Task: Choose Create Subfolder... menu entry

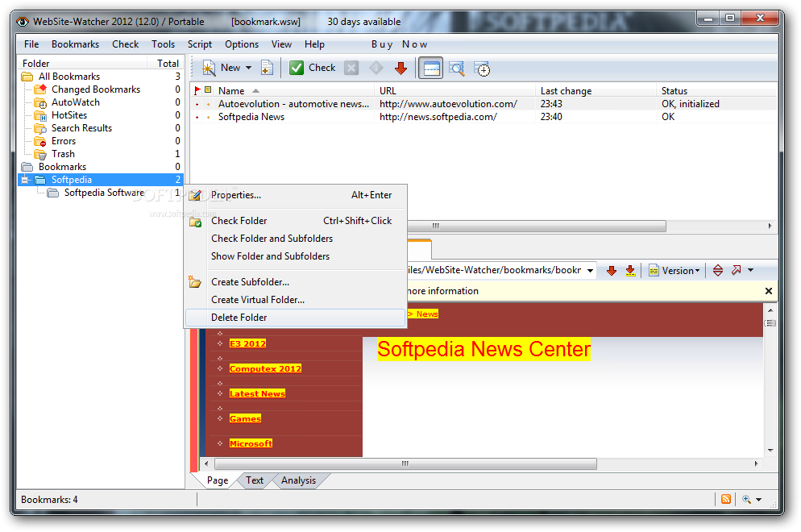Action: coord(295,282)
